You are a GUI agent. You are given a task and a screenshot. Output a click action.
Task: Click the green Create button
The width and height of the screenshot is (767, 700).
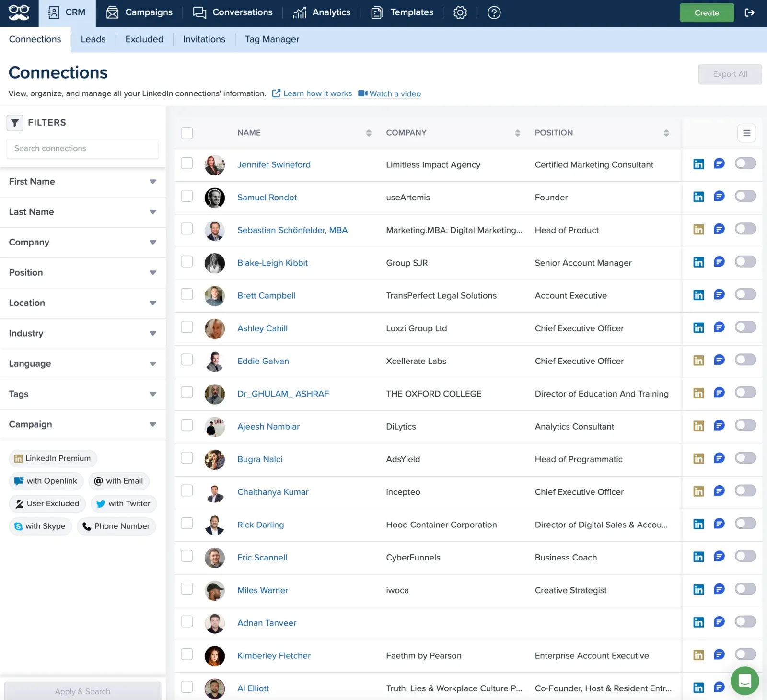click(x=707, y=12)
